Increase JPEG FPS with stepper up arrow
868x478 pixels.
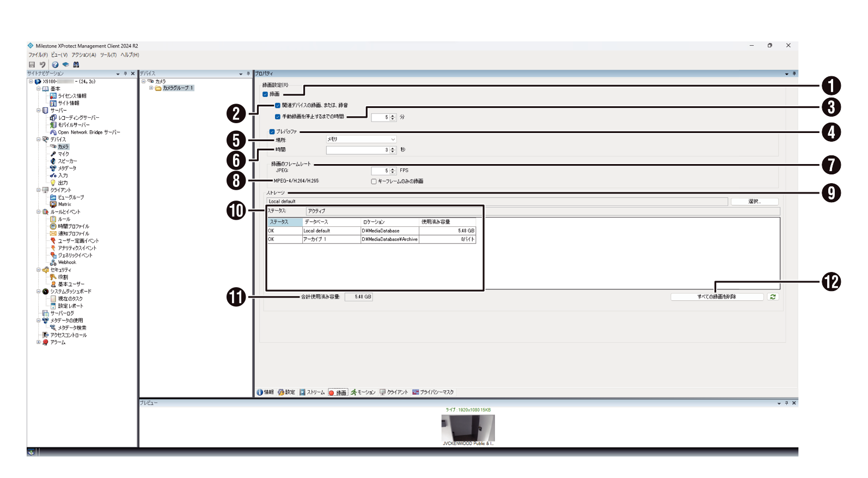coord(393,169)
